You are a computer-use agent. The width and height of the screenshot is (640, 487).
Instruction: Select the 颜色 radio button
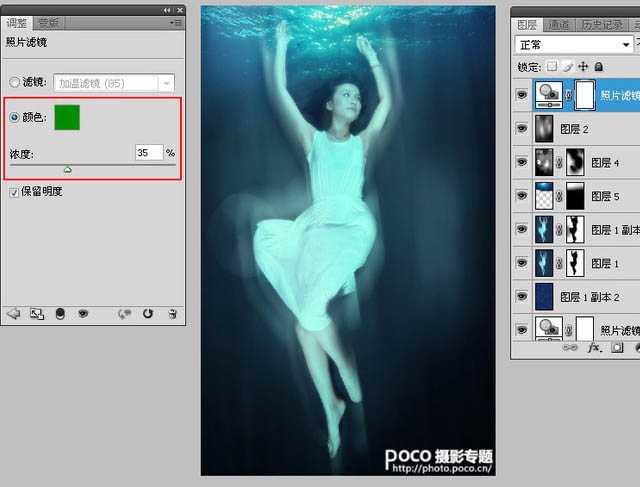pyautogui.click(x=14, y=118)
